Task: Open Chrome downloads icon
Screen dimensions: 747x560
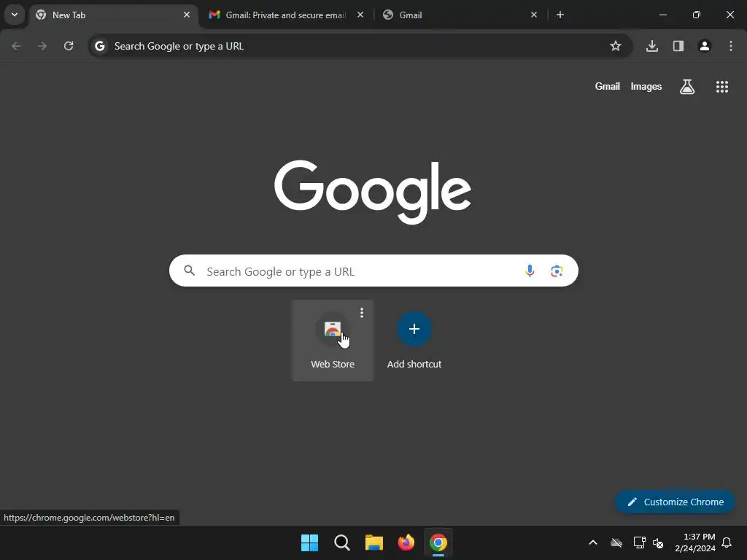Action: point(652,46)
